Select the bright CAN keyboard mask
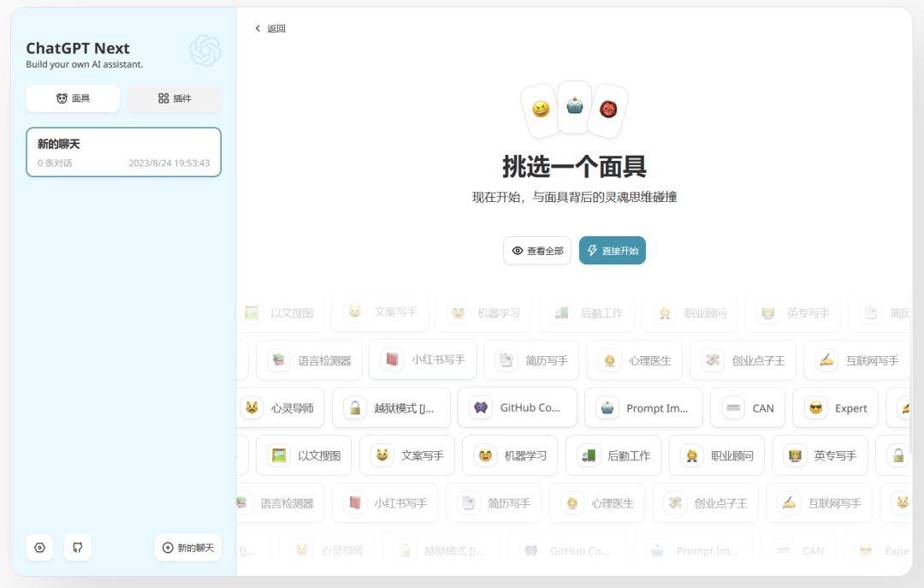 click(x=748, y=408)
